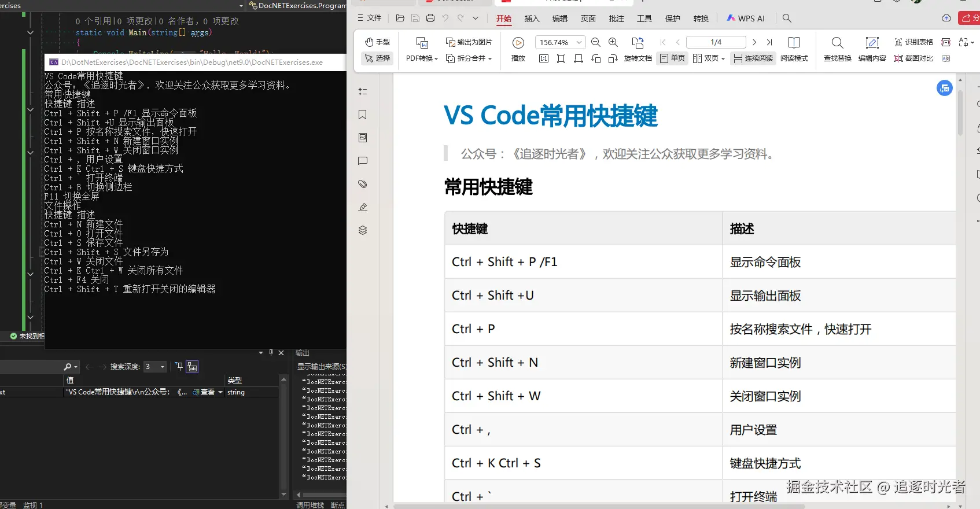Viewport: 980px width, 509px height.
Task: Click 输出为图片 export as image
Action: point(469,42)
